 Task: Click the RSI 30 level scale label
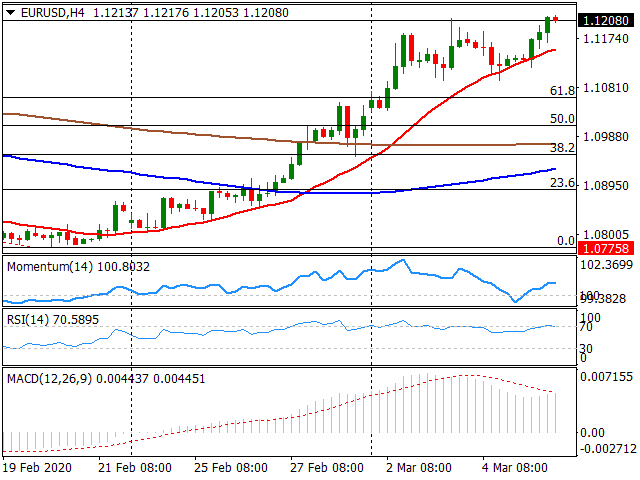(x=586, y=349)
